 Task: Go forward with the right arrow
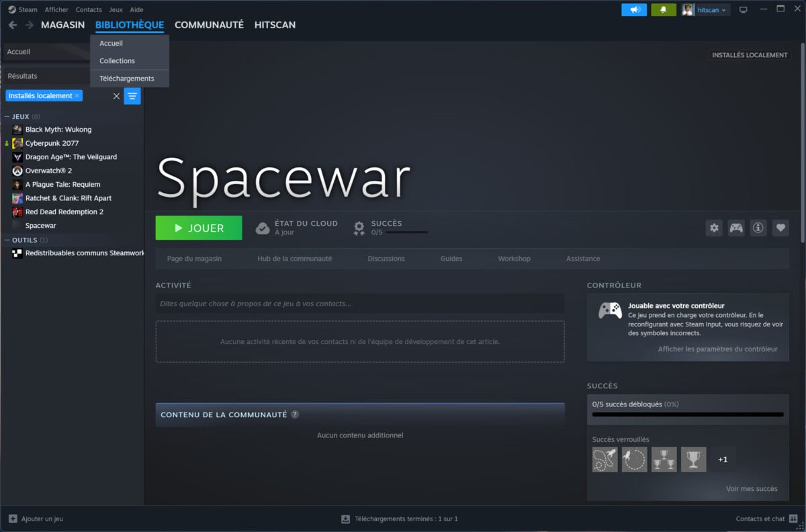pyautogui.click(x=29, y=25)
